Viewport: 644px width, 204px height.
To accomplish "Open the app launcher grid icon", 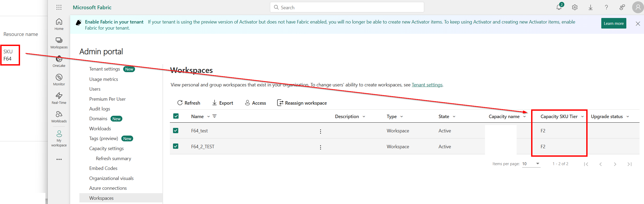I will (59, 7).
